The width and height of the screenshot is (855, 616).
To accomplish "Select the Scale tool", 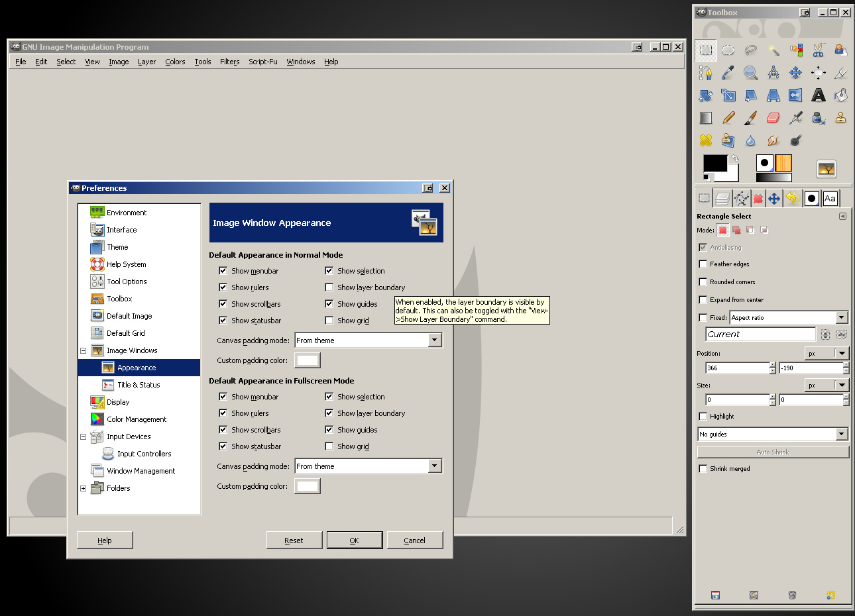I will click(728, 95).
